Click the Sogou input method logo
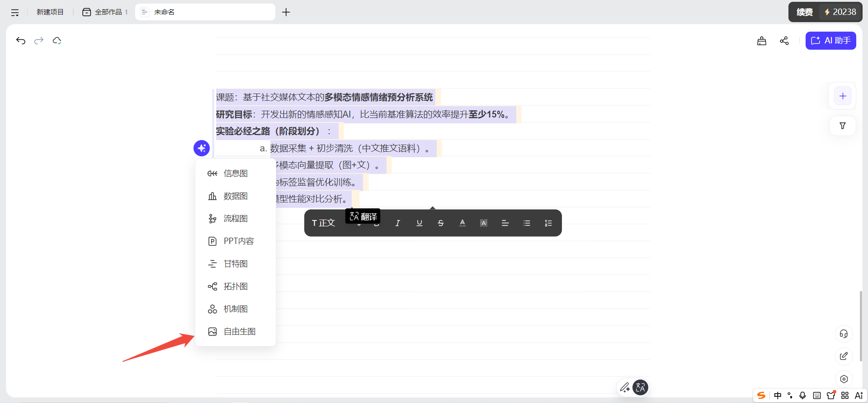 [x=761, y=395]
